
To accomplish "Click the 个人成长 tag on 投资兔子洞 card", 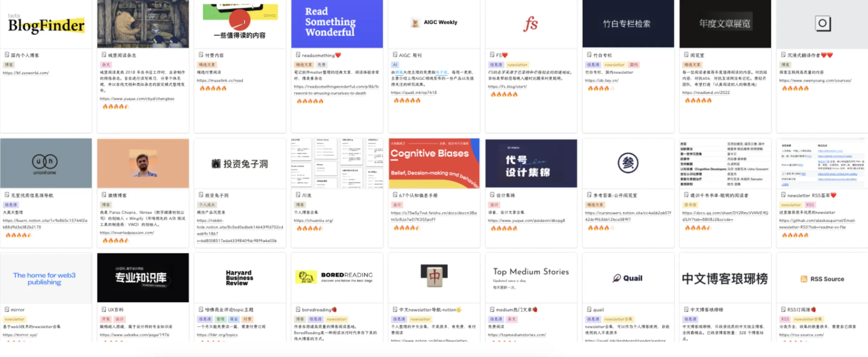I will click(x=207, y=205).
